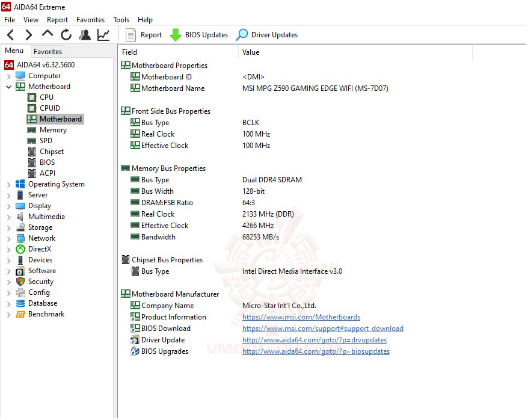528x420 pixels.
Task: Click the Report toolbar button
Action: point(144,35)
